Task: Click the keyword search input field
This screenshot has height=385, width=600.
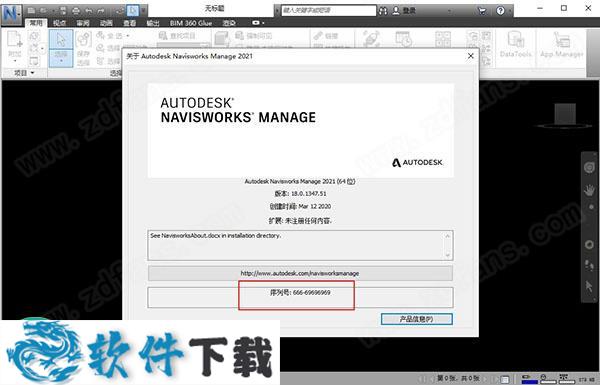Action: (329, 11)
